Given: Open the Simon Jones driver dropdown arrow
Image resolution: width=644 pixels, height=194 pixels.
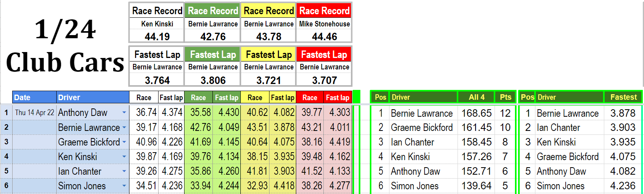Looking at the screenshot, I should point(124,186).
